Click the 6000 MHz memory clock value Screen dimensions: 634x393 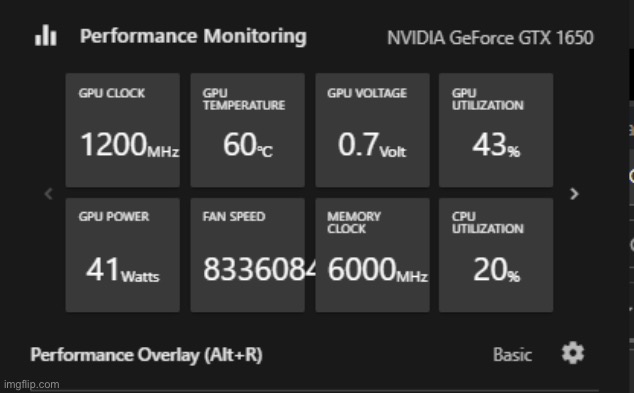(x=378, y=270)
